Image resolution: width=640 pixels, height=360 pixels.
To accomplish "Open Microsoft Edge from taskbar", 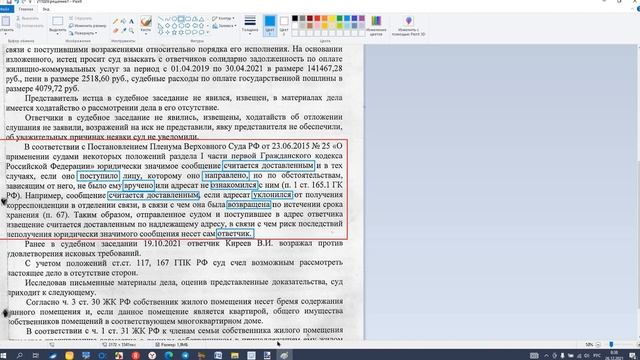I will [168, 356].
